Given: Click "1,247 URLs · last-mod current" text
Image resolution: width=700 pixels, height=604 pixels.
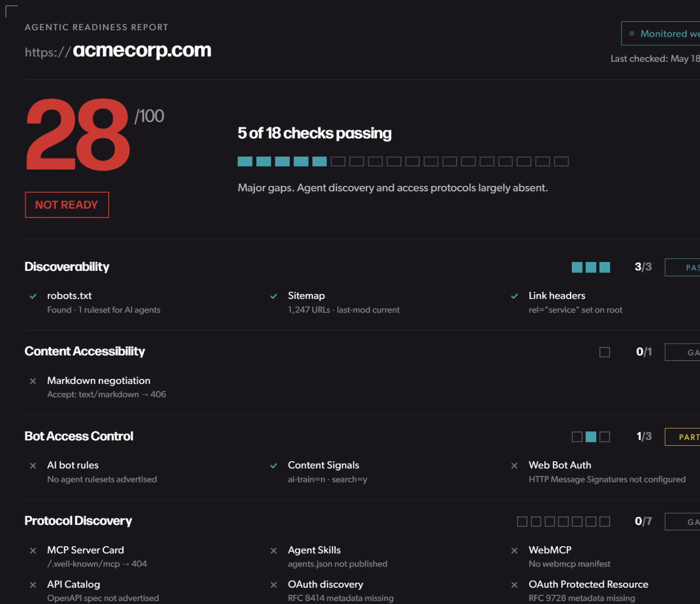Looking at the screenshot, I should tap(344, 310).
